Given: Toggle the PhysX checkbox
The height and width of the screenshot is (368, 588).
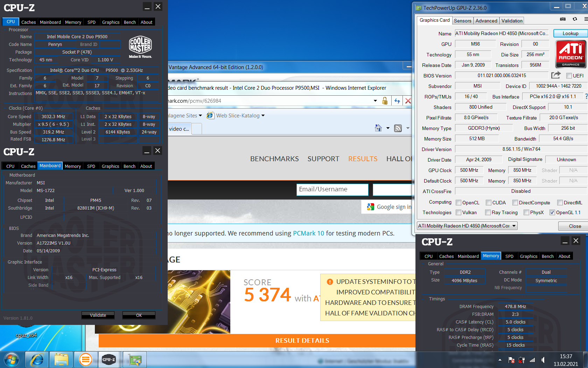Looking at the screenshot, I should pos(526,212).
